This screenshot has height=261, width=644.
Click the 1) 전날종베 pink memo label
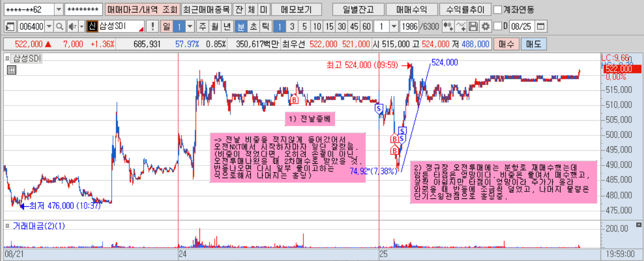[x=310, y=119]
